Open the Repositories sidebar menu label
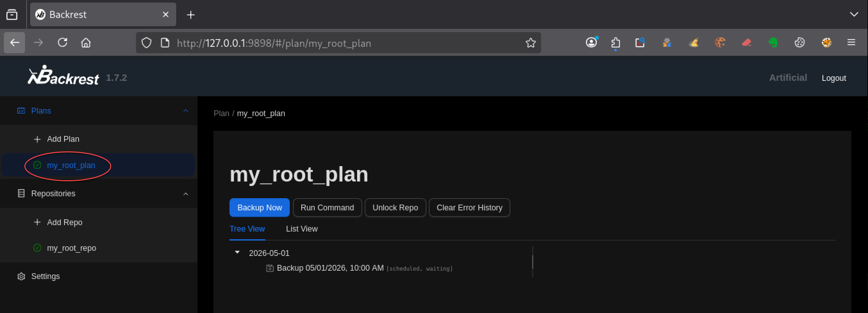Screen dimensions: 868x313 tap(53, 194)
